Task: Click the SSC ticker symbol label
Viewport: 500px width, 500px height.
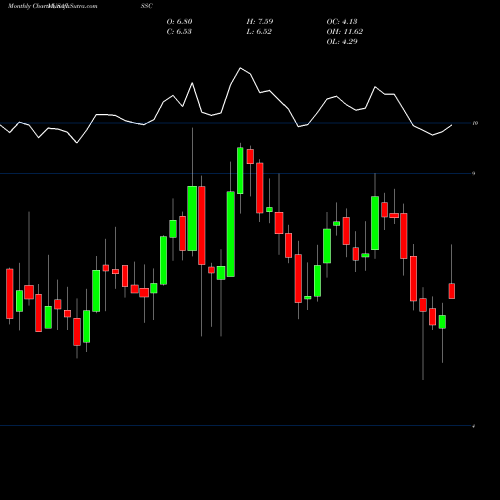Action: point(147,6)
